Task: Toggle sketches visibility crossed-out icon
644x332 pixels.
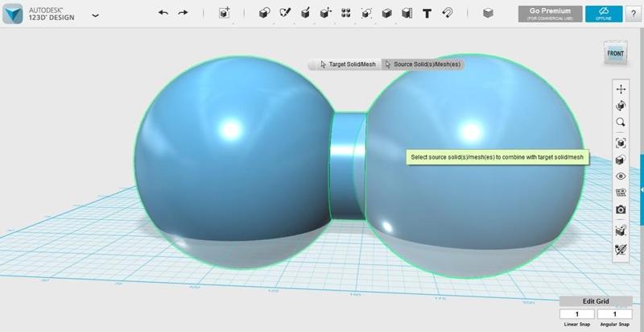Action: click(x=621, y=249)
